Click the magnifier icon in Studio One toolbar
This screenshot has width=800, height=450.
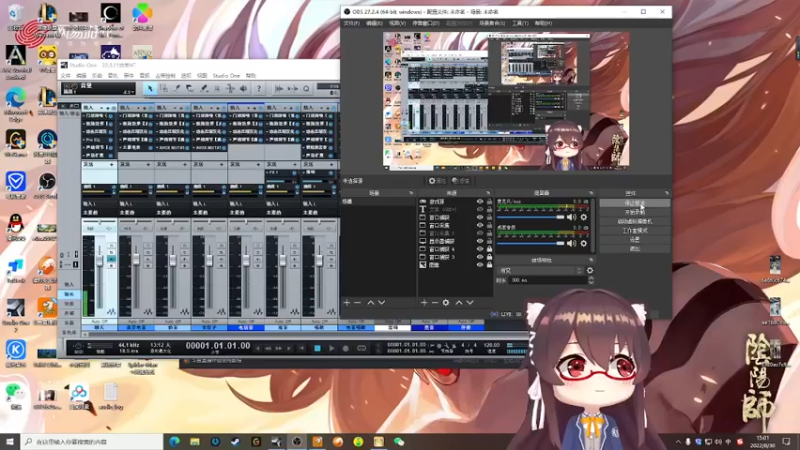click(306, 89)
